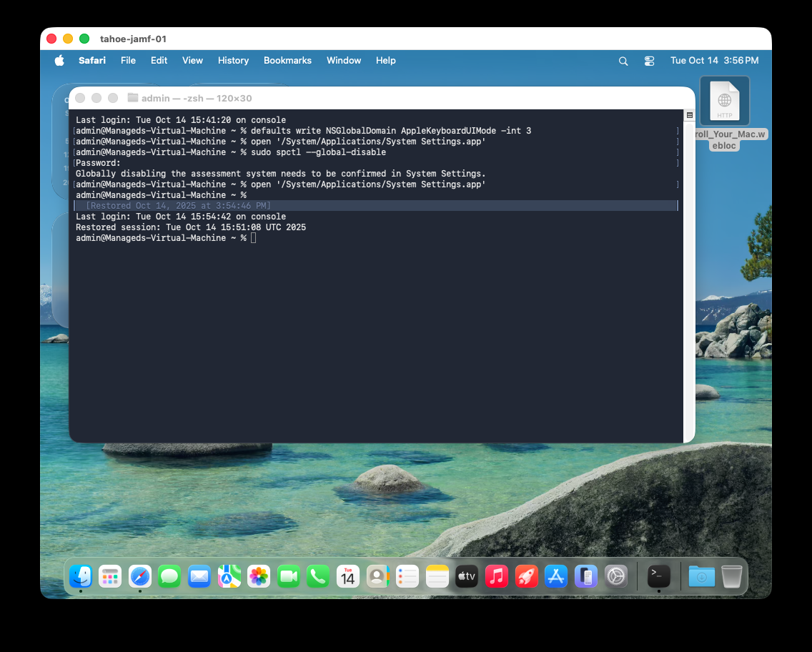Open the Photos app icon
This screenshot has height=652, width=812.
pyautogui.click(x=258, y=576)
